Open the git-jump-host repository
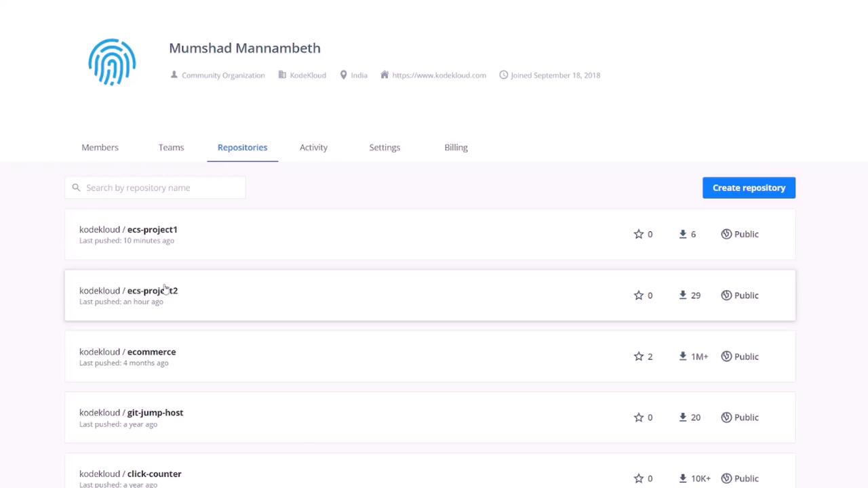Image resolution: width=868 pixels, height=488 pixels. 155,413
